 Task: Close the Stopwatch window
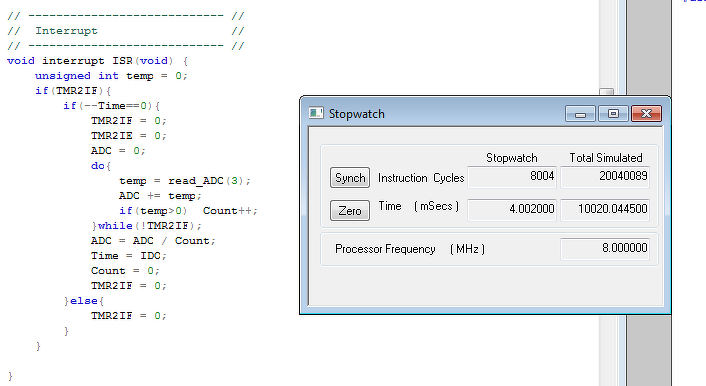[646, 114]
